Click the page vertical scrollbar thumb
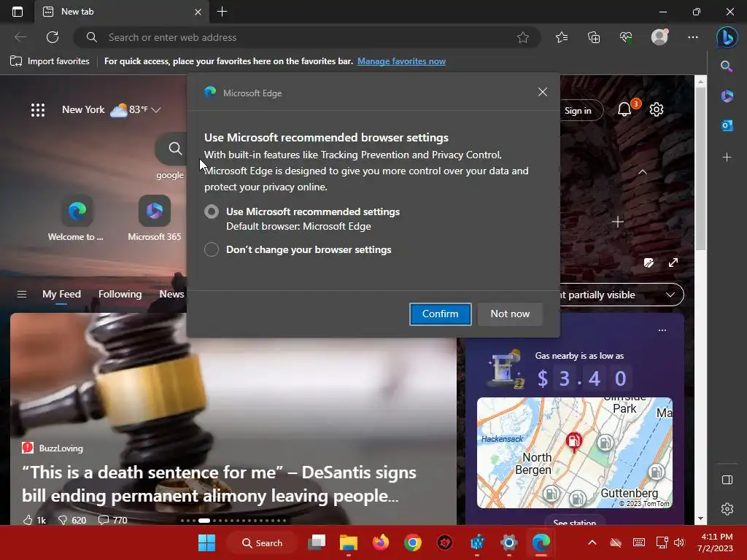The width and height of the screenshot is (747, 560). (x=700, y=168)
